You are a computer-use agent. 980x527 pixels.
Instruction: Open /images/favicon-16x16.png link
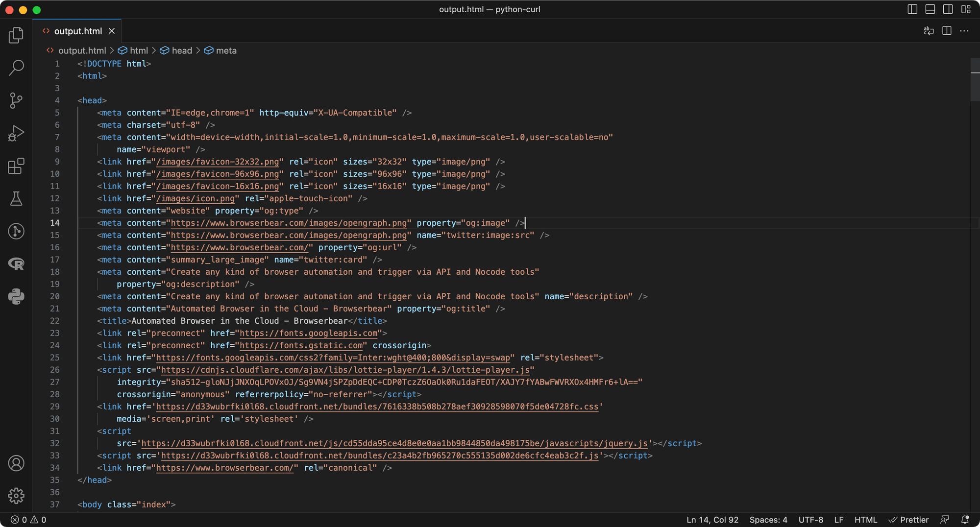[x=218, y=186]
